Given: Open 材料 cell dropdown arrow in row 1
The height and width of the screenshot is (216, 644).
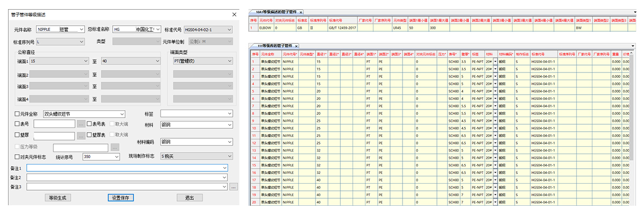Looking at the screenshot, I should (495, 62).
